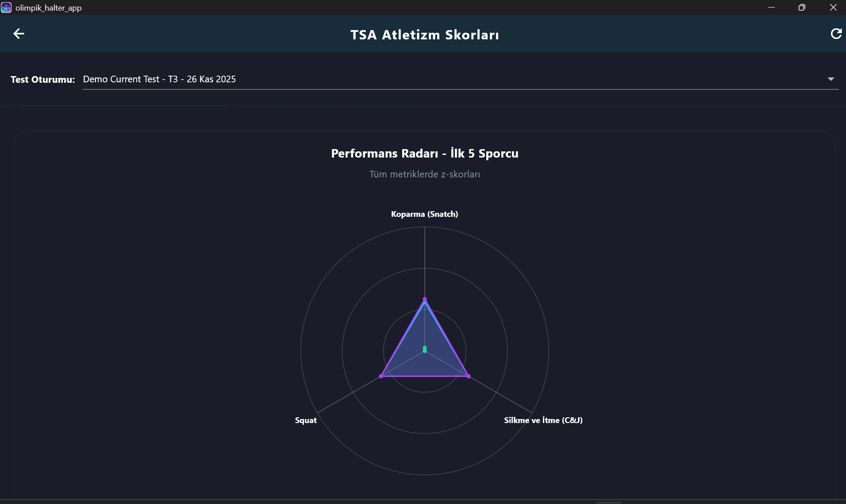Click the refresh icon to reload scores
This screenshot has width=846, height=504.
836,34
